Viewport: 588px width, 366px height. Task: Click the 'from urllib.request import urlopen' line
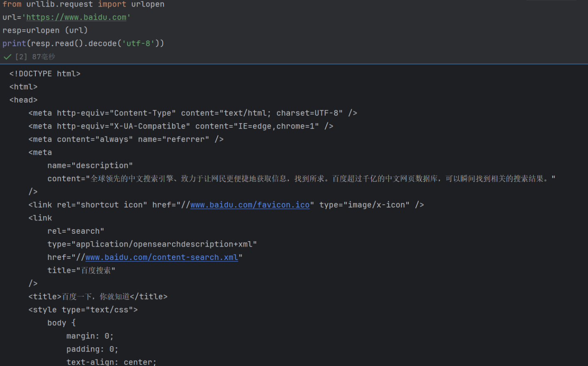(x=84, y=4)
